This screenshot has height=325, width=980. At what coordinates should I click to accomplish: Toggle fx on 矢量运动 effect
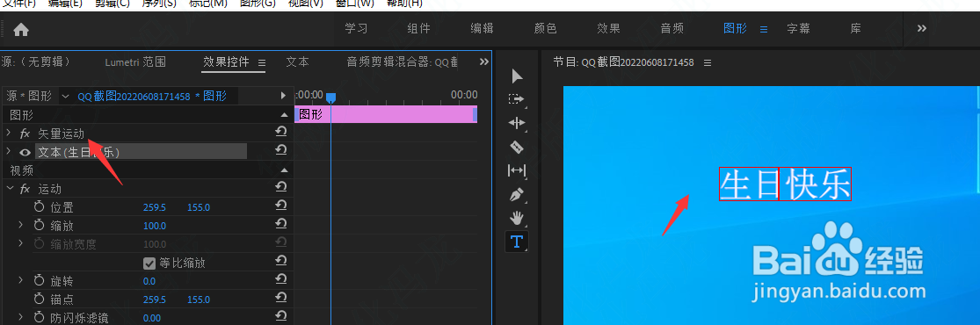point(25,134)
